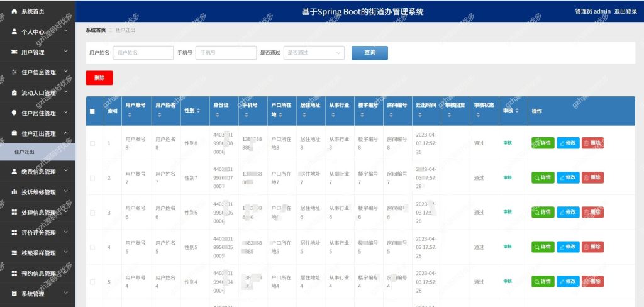Click the grid icon beside 评价评分管理
644x307 pixels.
coord(14,233)
